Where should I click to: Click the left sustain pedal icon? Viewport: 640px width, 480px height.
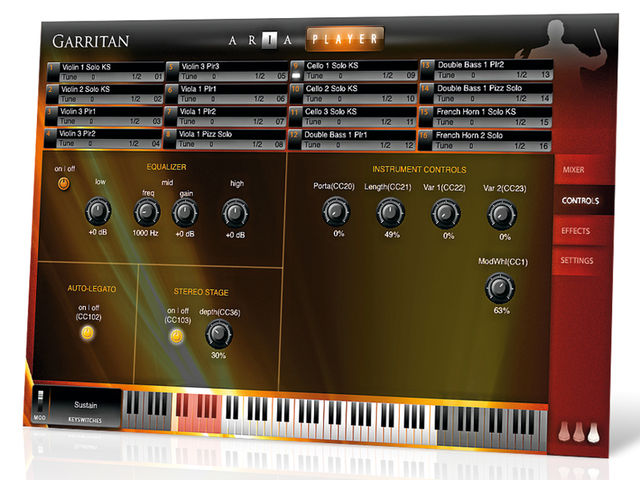[564, 433]
